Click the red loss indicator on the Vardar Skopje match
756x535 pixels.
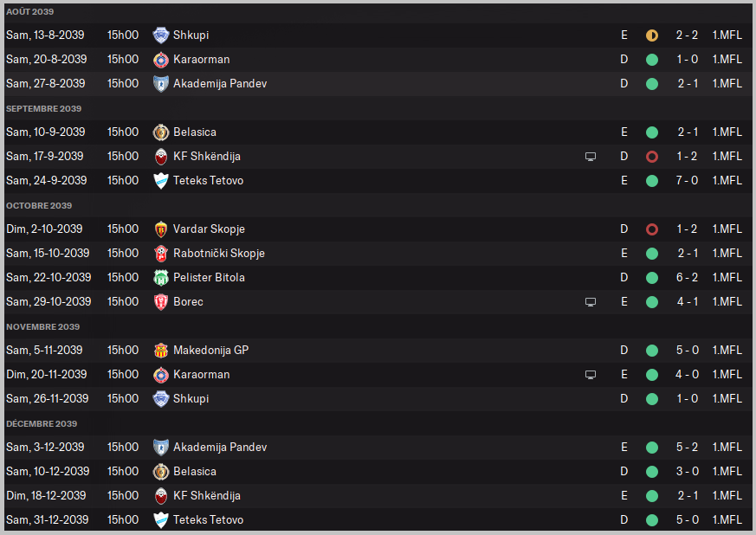(652, 229)
